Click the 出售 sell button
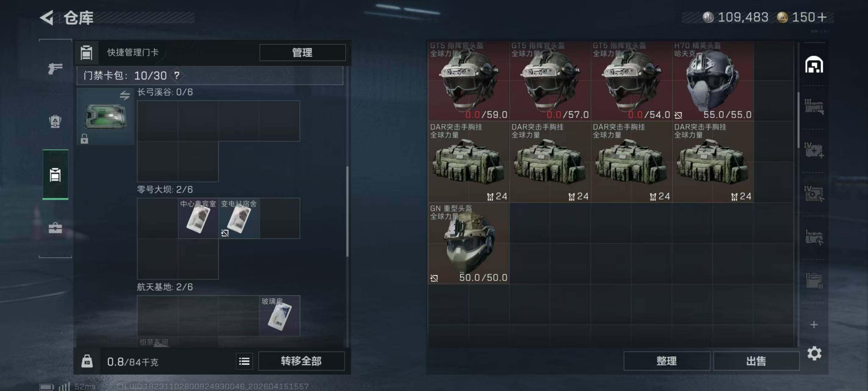868x391 pixels. (756, 361)
